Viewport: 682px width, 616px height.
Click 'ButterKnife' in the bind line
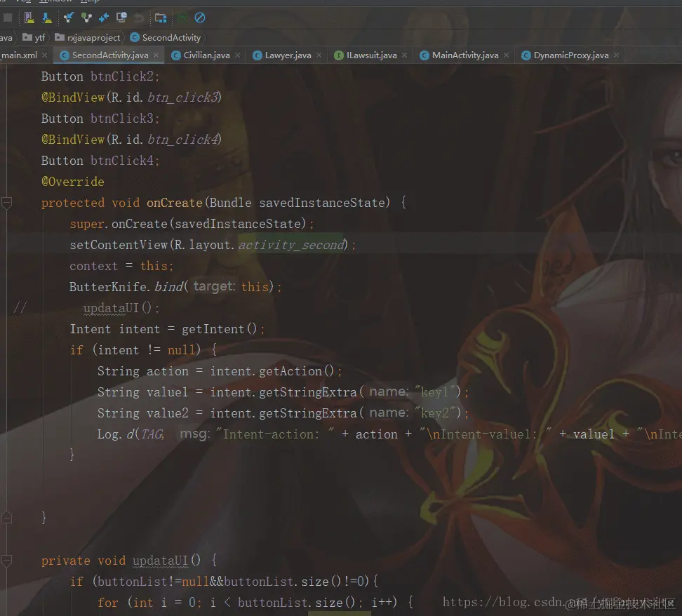108,287
